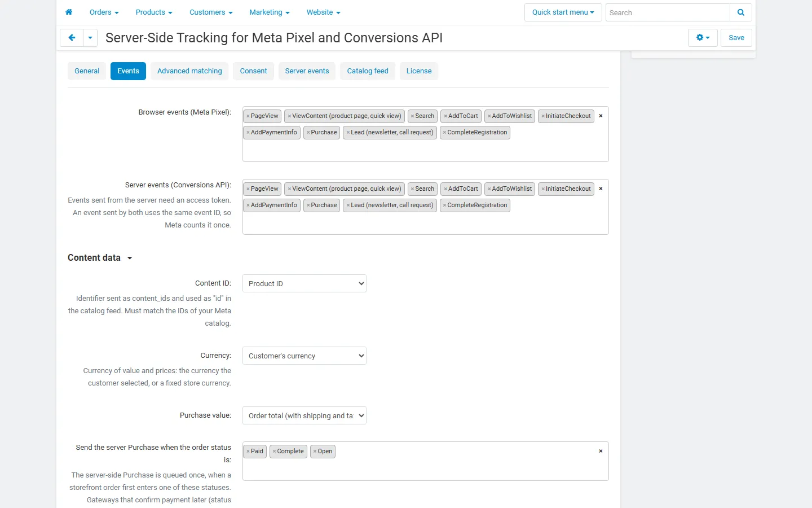Open the Currency dropdown
This screenshot has width=812, height=508.
(x=304, y=356)
